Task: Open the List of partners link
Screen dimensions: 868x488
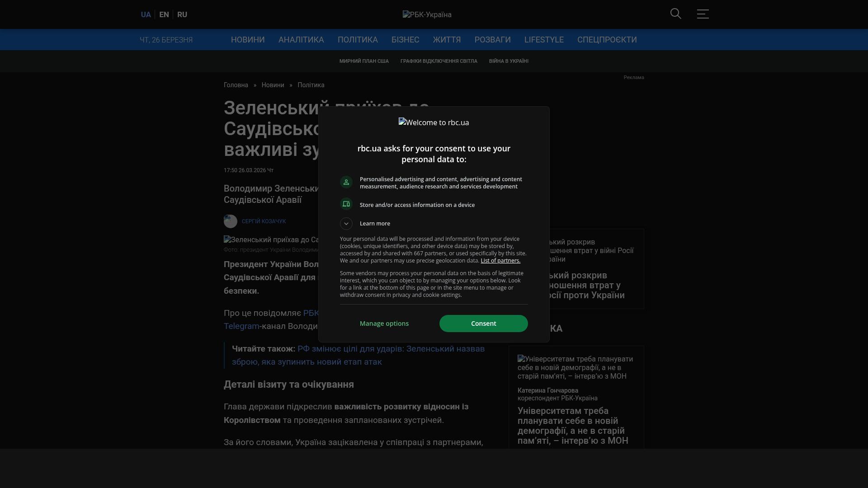Action: pos(500,261)
